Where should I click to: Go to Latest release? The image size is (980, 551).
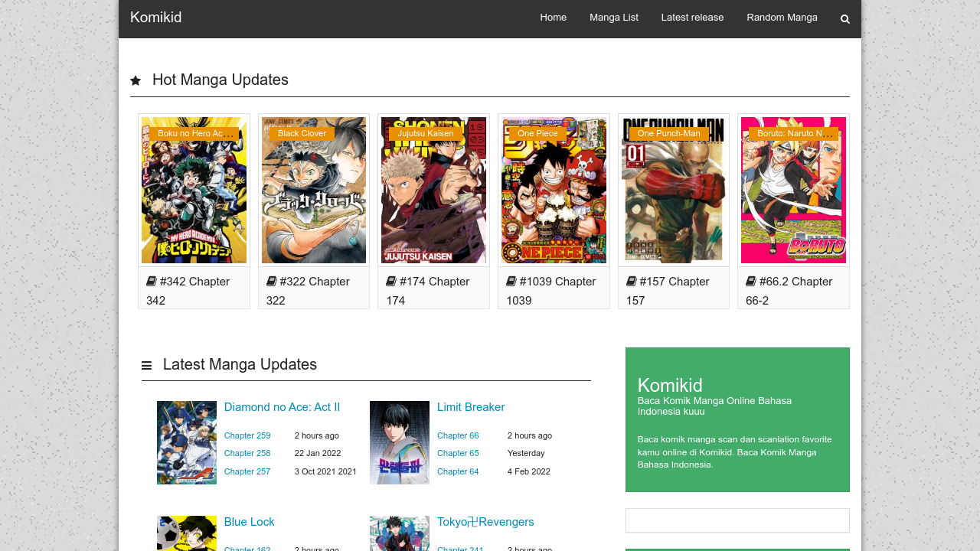693,18
